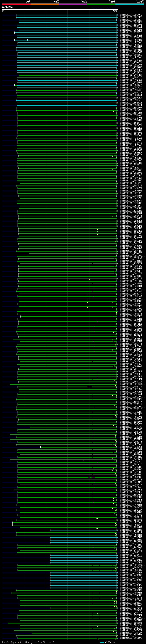This screenshot has height=644, width=146.
Task: Select label UniRef100_B9S2K1
Action: tap(131, 128)
